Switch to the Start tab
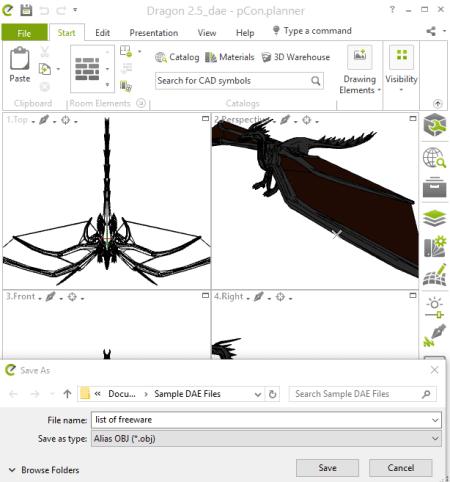450x482 pixels. click(66, 33)
